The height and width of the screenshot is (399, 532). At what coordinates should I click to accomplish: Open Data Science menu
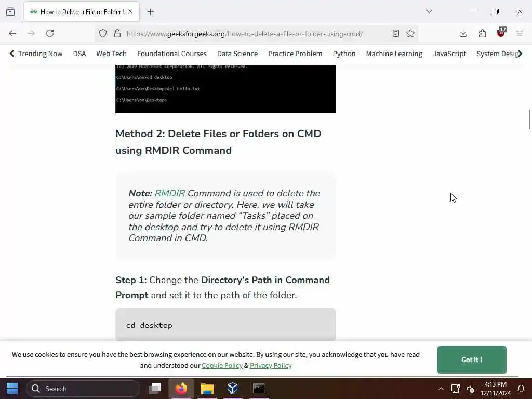[x=237, y=54]
